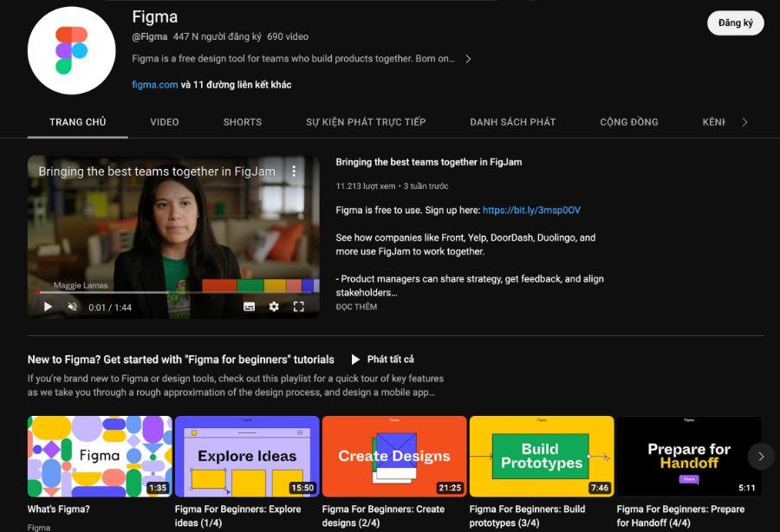Click và 11 đường liên kết khác
The height and width of the screenshot is (532, 780).
point(236,84)
